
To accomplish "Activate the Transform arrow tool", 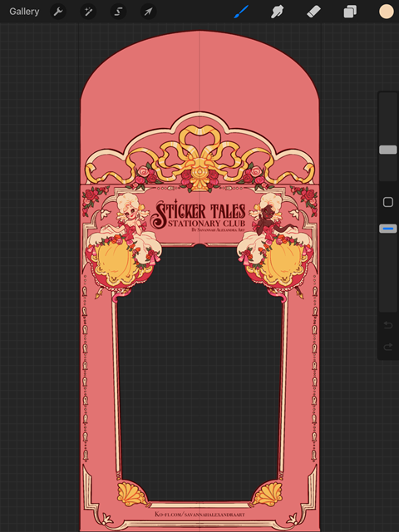I will pyautogui.click(x=149, y=12).
